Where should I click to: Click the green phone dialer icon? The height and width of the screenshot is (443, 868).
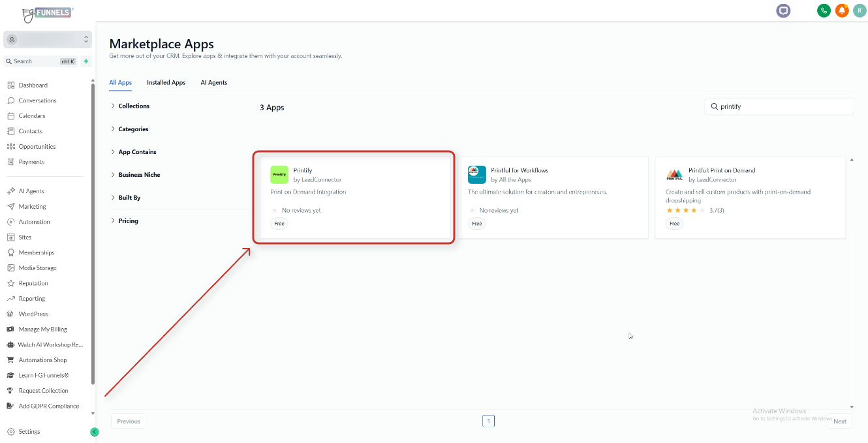click(x=824, y=10)
